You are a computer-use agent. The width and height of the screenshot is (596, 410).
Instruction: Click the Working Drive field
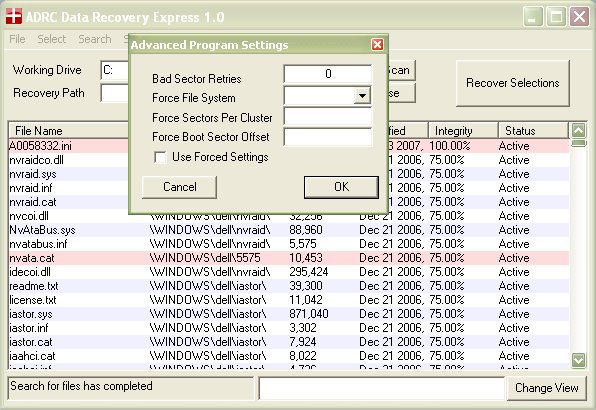click(x=115, y=70)
